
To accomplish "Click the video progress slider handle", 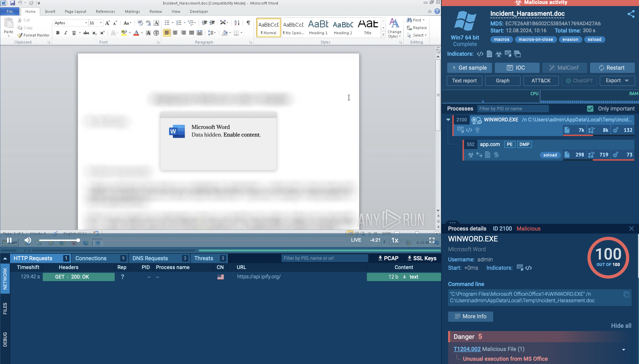I will click(78, 240).
